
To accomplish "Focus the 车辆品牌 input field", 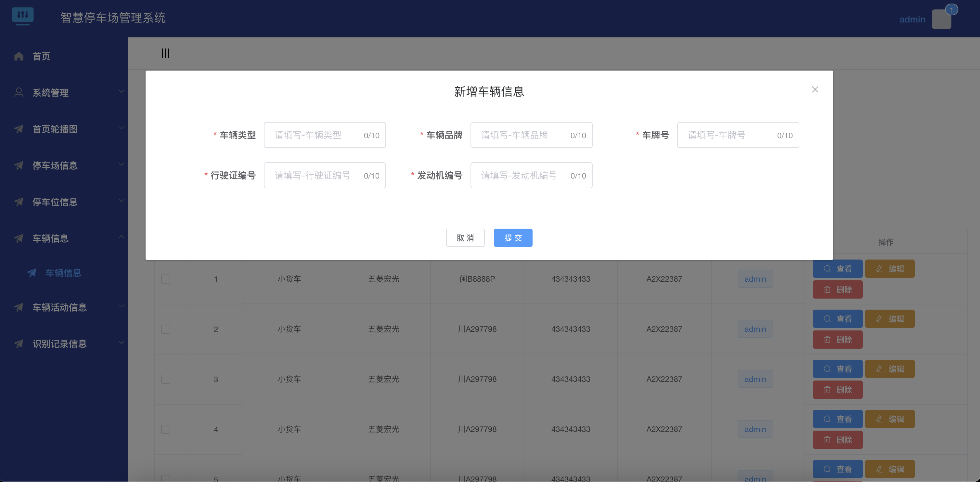I will tap(532, 135).
